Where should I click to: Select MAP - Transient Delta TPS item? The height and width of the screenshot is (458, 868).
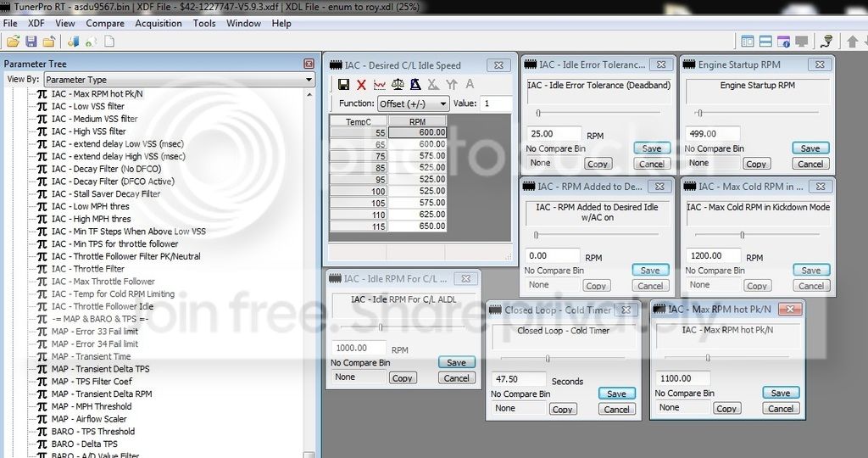tap(100, 369)
